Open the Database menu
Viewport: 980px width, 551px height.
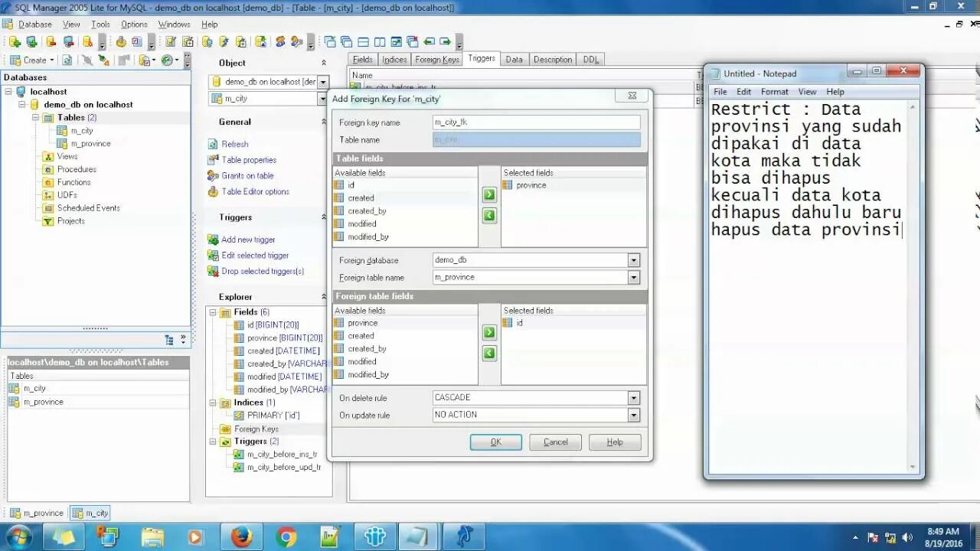point(35,24)
